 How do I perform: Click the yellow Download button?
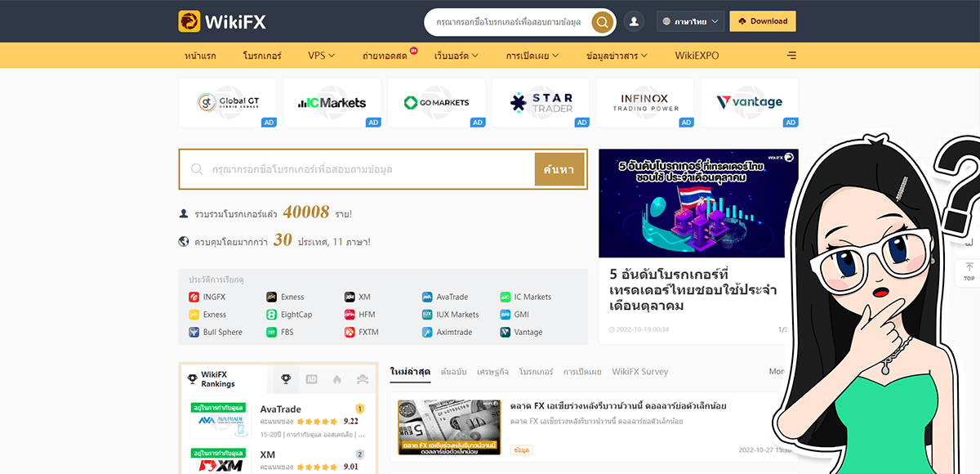pos(762,20)
